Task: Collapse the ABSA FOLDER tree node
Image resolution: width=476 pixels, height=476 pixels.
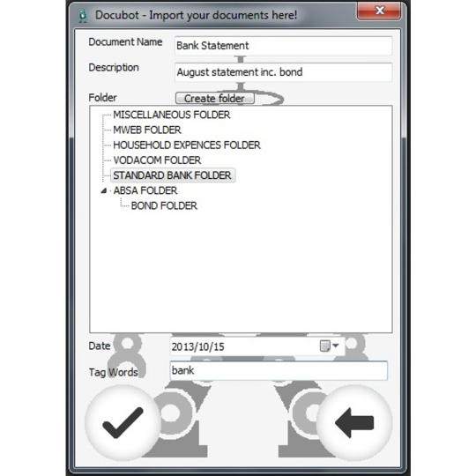Action: 104,191
